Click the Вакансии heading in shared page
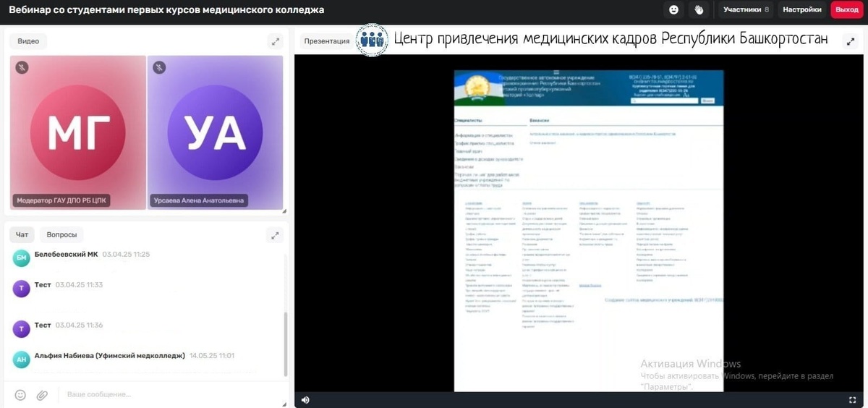Image resolution: width=868 pixels, height=408 pixels. click(540, 121)
